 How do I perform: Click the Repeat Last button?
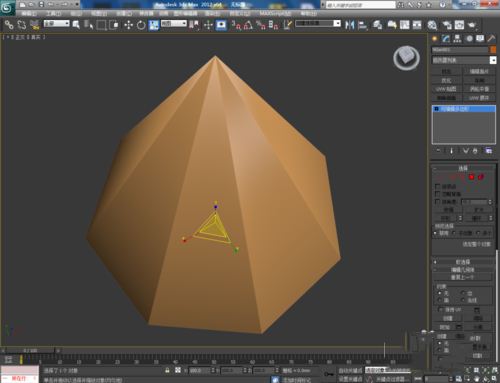point(463,277)
